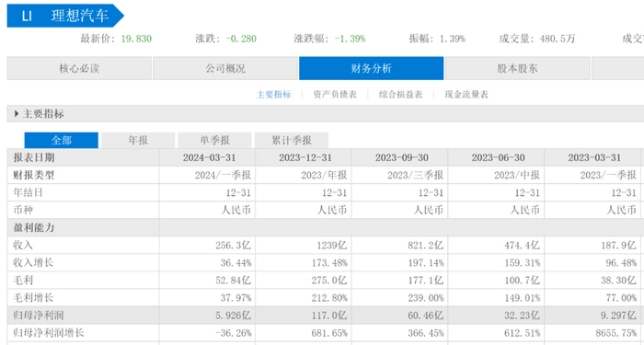Filter by 单季报 reports
Image resolution: width=644 pixels, height=345 pixels.
point(214,141)
